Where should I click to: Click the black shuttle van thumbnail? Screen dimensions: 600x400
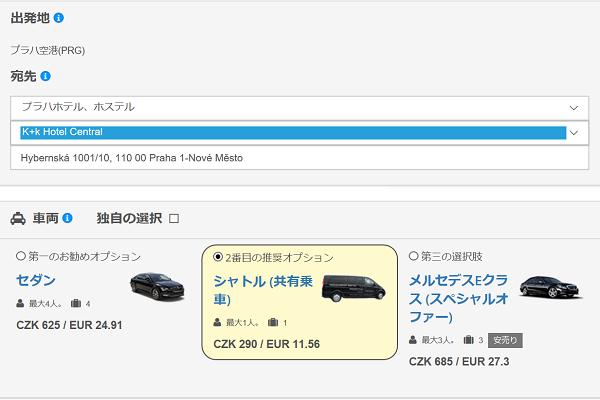[353, 289]
